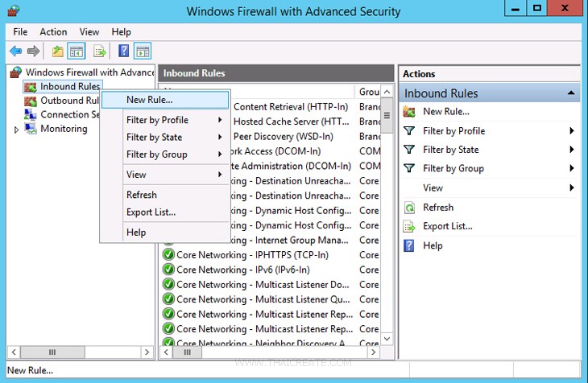588x383 pixels.
Task: Click green check icon of Multicast Listener Do... rule
Action: [x=168, y=285]
